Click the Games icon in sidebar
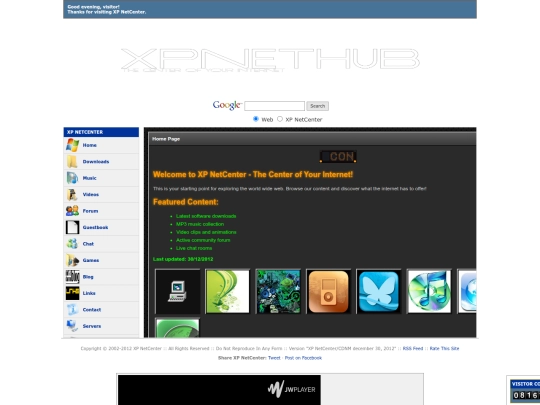The height and width of the screenshot is (405, 540). click(x=72, y=260)
